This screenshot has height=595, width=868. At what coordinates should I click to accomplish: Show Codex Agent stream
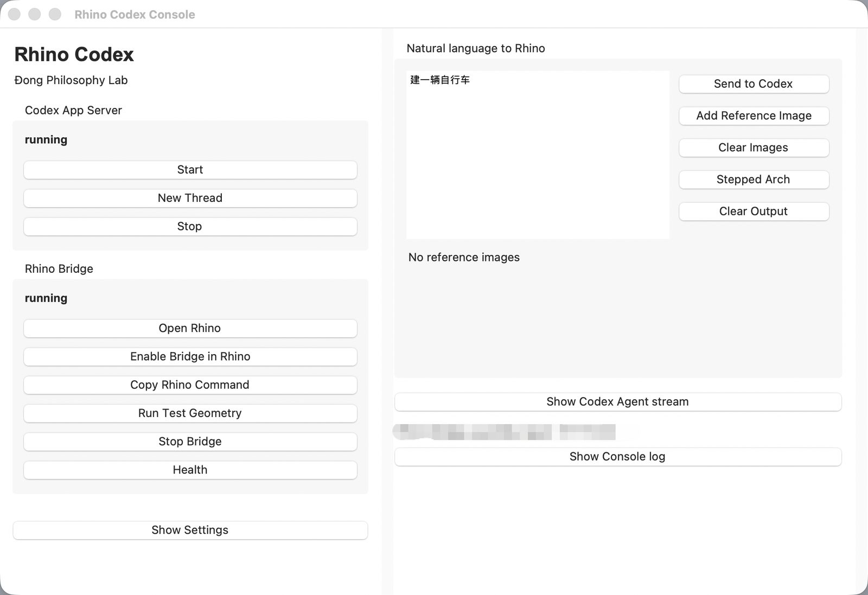[x=618, y=402]
